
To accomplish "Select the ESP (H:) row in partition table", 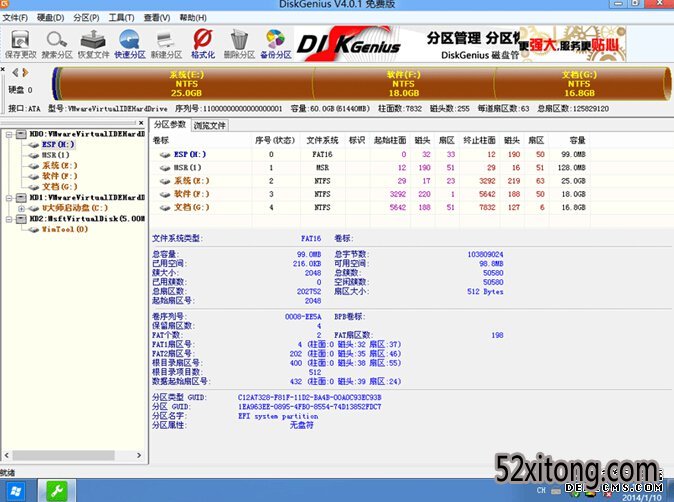I will click(x=372, y=154).
